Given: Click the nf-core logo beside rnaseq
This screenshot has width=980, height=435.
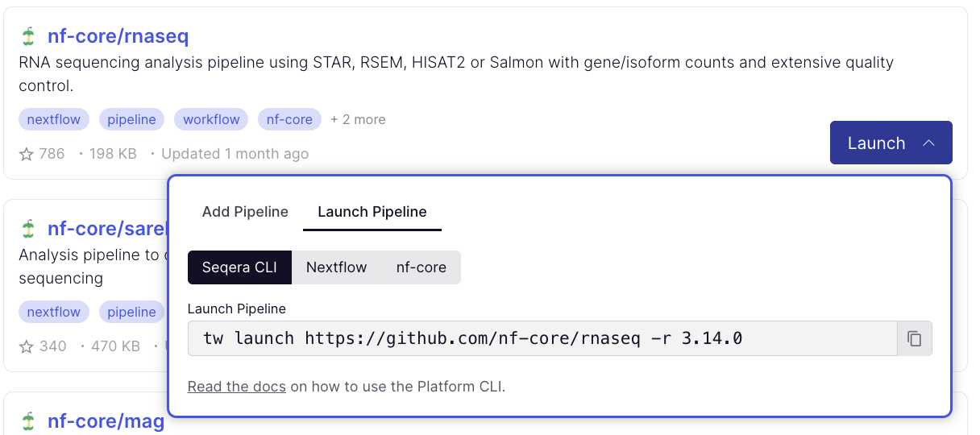Looking at the screenshot, I should 29,36.
